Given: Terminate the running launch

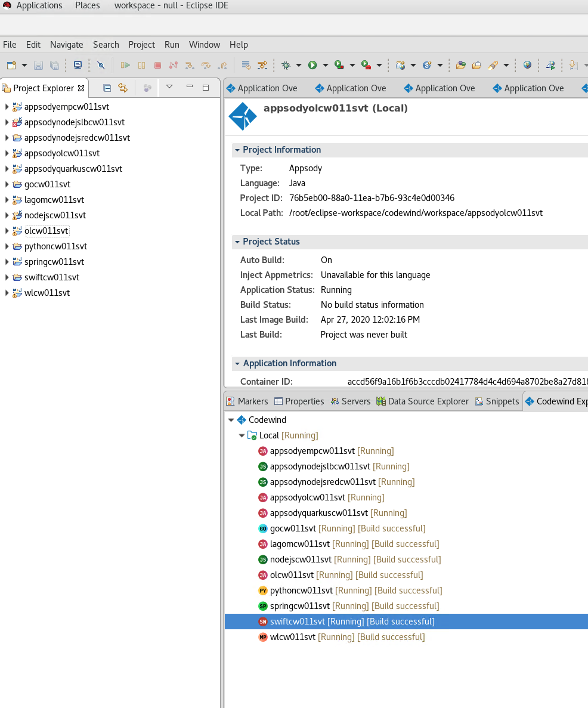Looking at the screenshot, I should [x=157, y=66].
